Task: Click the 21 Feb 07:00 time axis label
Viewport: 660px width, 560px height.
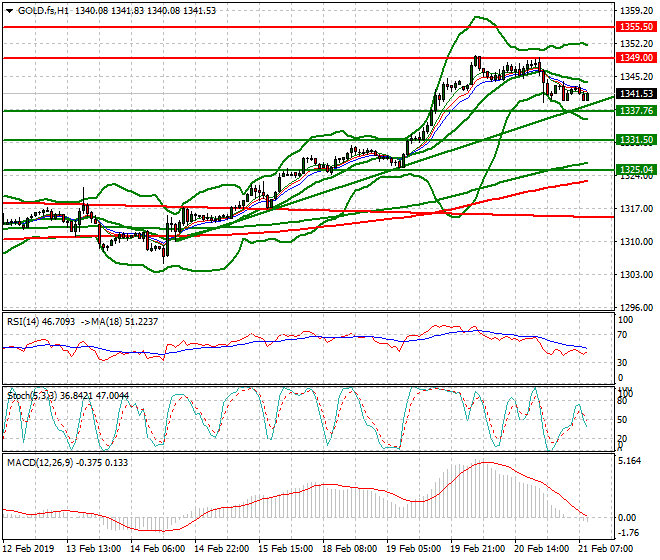Action: pos(606,549)
